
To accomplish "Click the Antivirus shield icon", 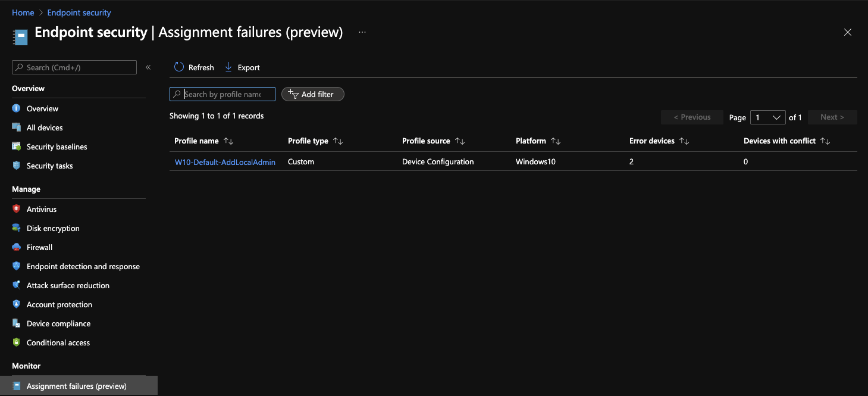I will pyautogui.click(x=17, y=209).
